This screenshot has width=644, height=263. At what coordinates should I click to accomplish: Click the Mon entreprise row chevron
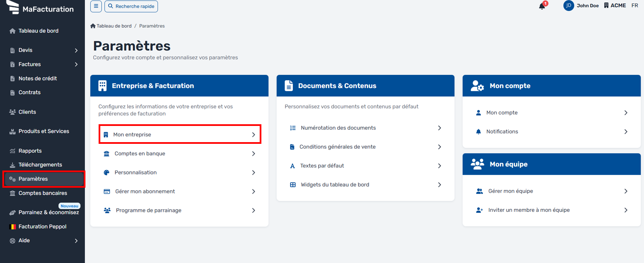click(254, 135)
